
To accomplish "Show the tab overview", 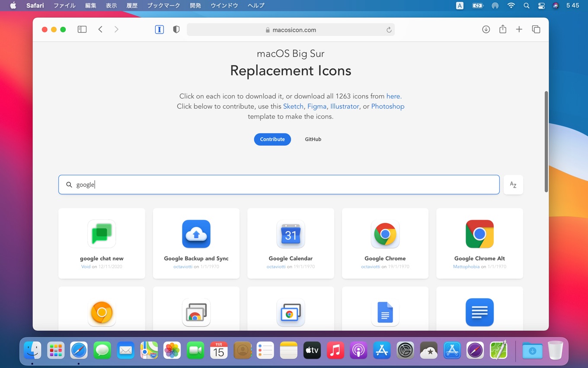I will tap(536, 29).
